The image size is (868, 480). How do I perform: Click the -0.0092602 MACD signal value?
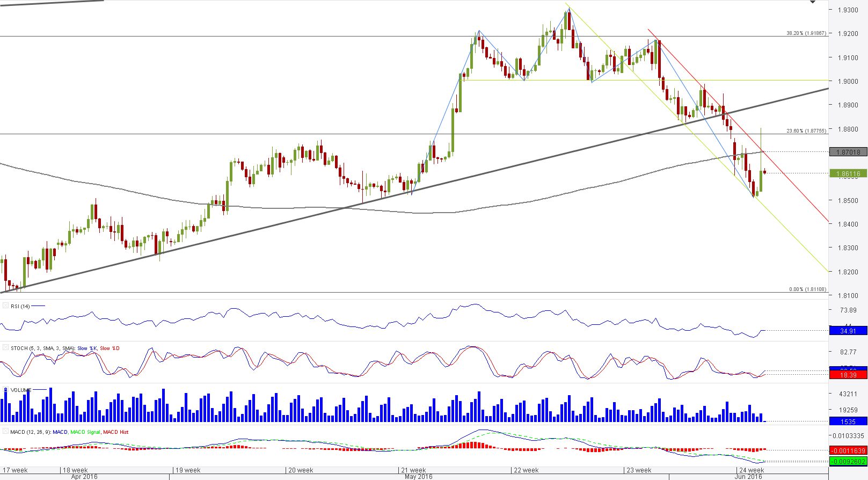click(848, 461)
